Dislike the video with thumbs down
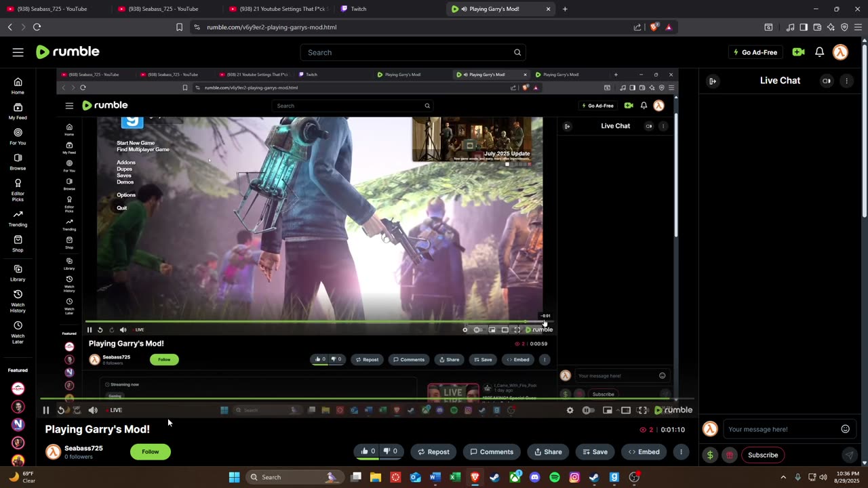Screen dimensions: 868x488 (390, 451)
